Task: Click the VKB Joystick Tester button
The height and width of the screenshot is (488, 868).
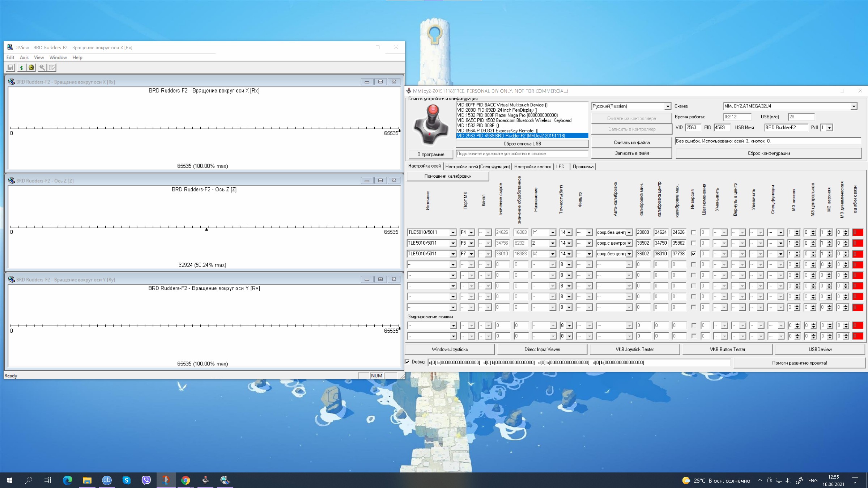Action: click(x=634, y=349)
